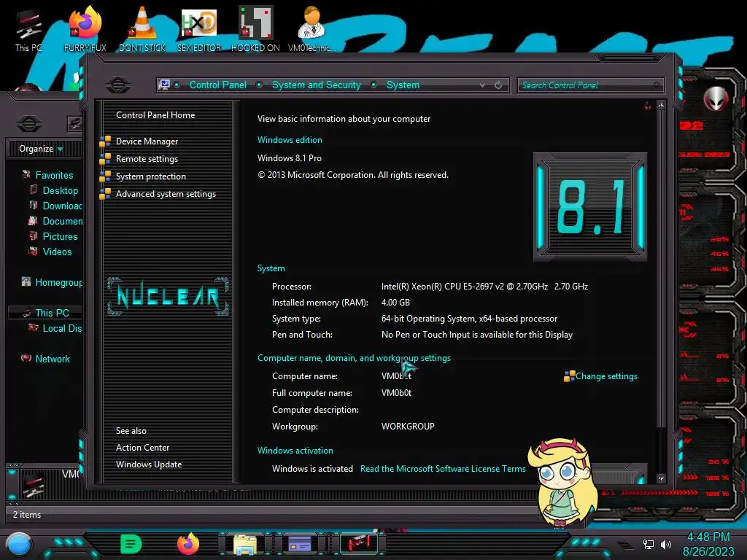The width and height of the screenshot is (747, 560).
Task: Open This PC desktop icon
Action: (28, 29)
